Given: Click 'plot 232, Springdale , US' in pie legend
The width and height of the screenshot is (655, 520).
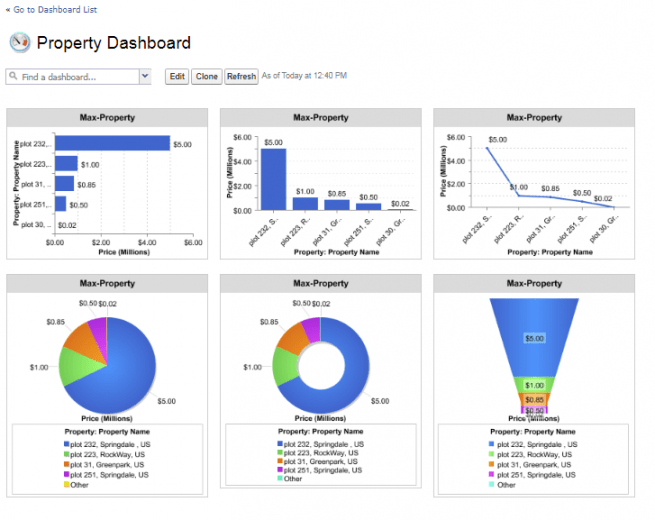Looking at the screenshot, I should tap(110, 444).
